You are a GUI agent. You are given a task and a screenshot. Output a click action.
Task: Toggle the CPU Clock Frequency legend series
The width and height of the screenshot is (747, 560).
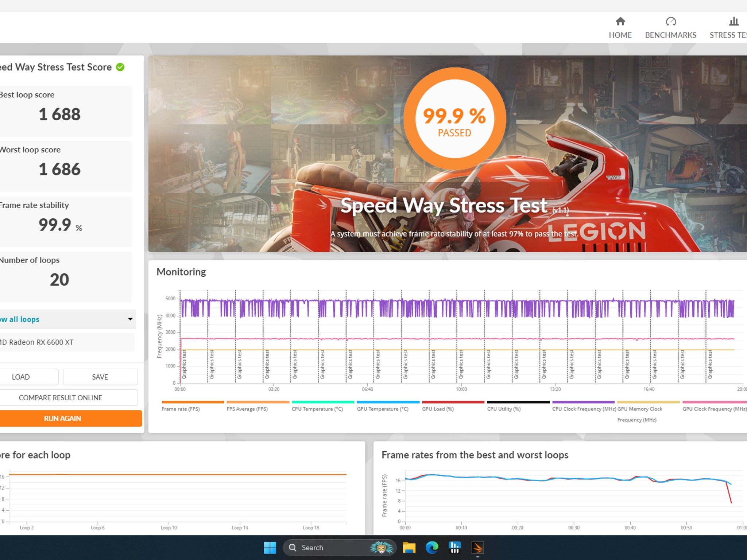(x=584, y=406)
